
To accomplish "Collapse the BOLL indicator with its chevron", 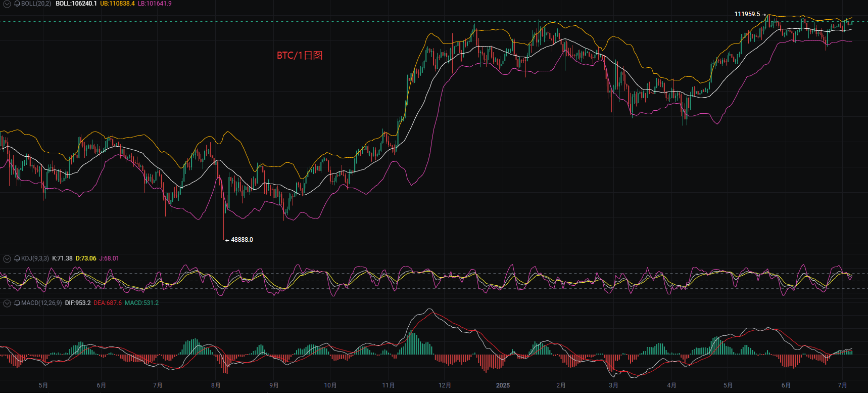I will [7, 4].
